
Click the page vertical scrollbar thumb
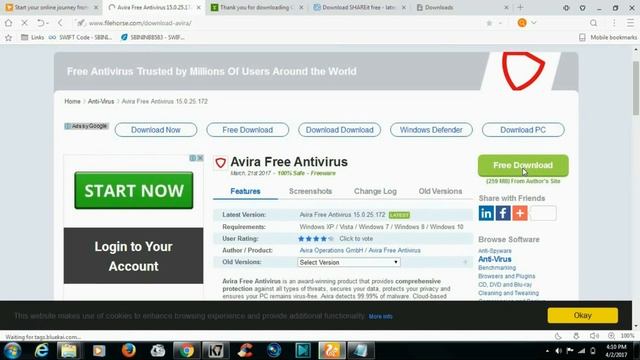coord(636,88)
